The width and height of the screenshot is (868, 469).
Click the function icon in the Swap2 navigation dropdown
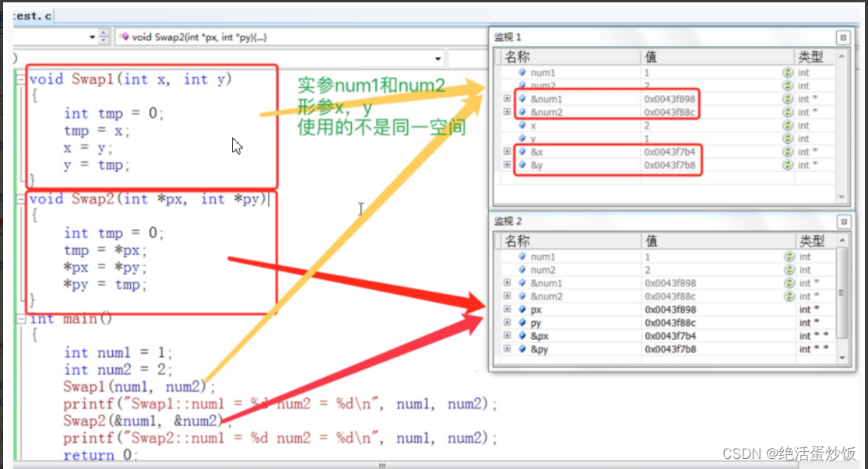[125, 37]
